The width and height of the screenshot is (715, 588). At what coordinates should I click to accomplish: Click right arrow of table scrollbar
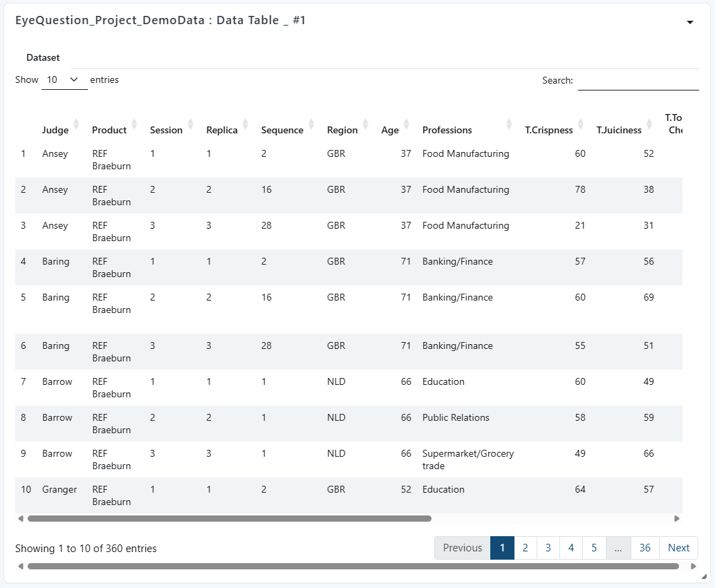(677, 519)
